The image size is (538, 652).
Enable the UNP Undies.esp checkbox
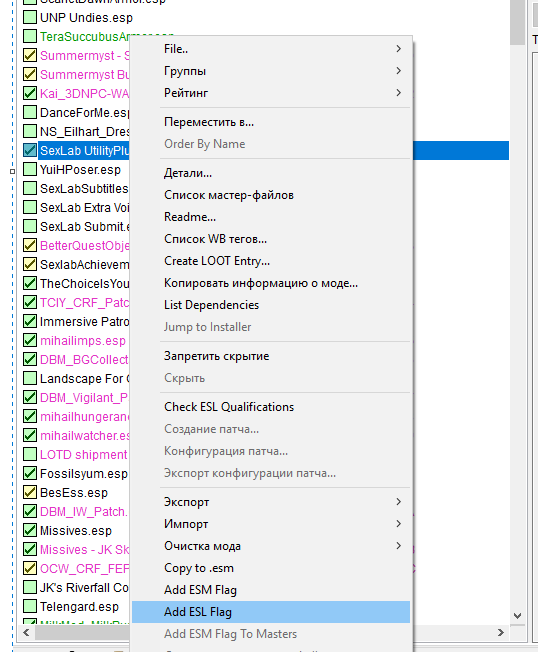30,17
